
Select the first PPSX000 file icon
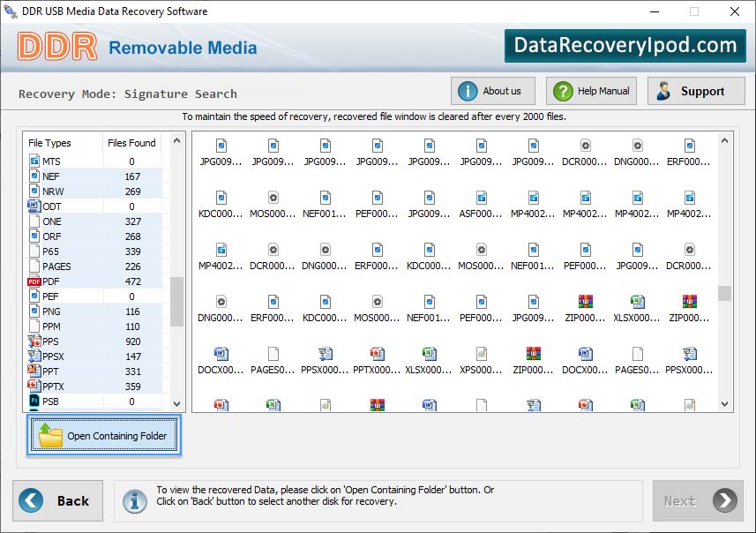[326, 354]
